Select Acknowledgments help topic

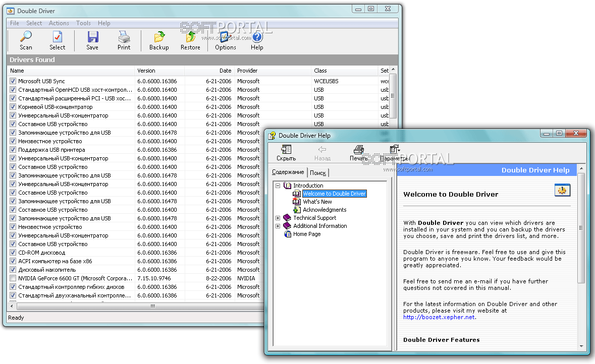pos(324,210)
